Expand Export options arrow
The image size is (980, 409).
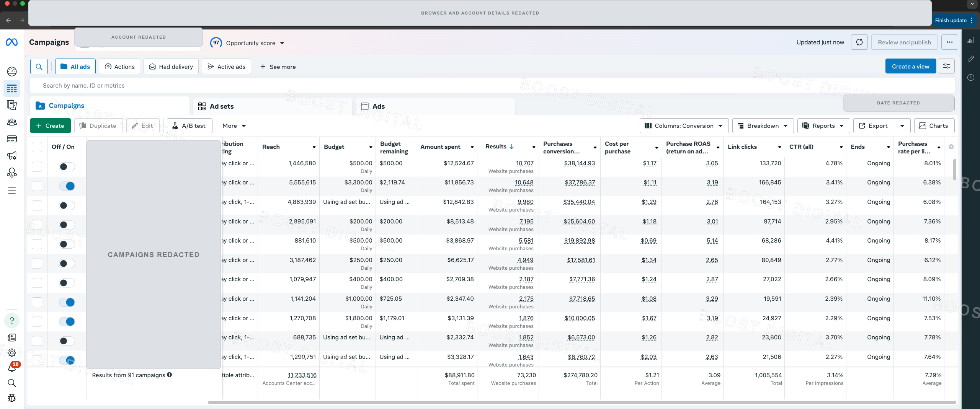pos(902,126)
